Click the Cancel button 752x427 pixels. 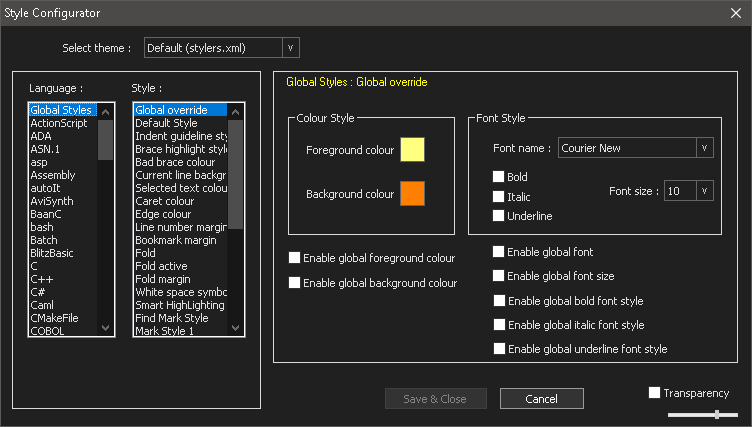[541, 399]
